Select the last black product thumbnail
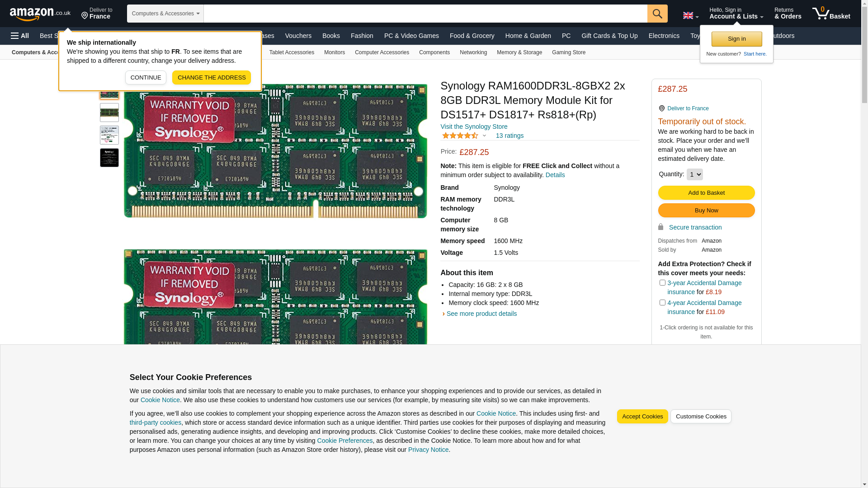868x488 pixels. click(109, 158)
